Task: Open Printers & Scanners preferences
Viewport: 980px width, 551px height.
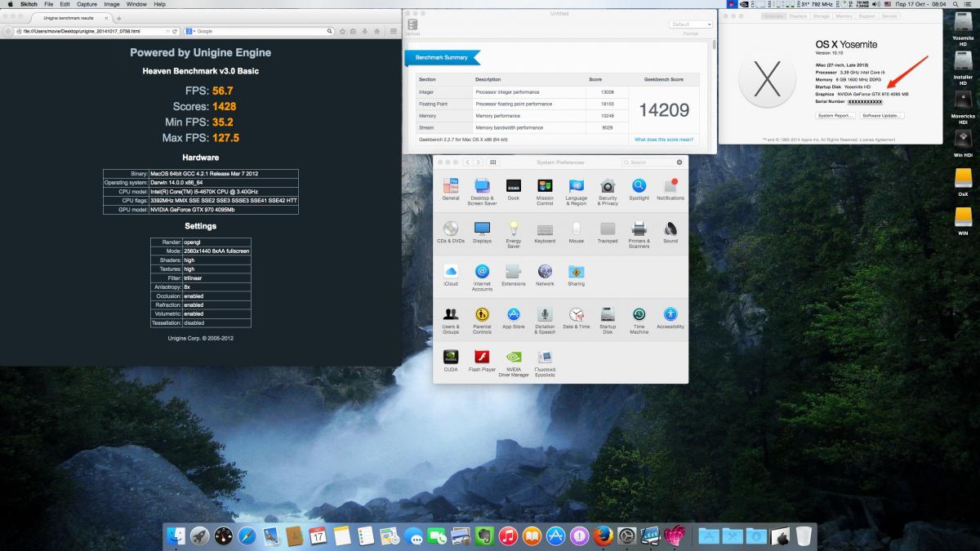Action: (x=639, y=233)
